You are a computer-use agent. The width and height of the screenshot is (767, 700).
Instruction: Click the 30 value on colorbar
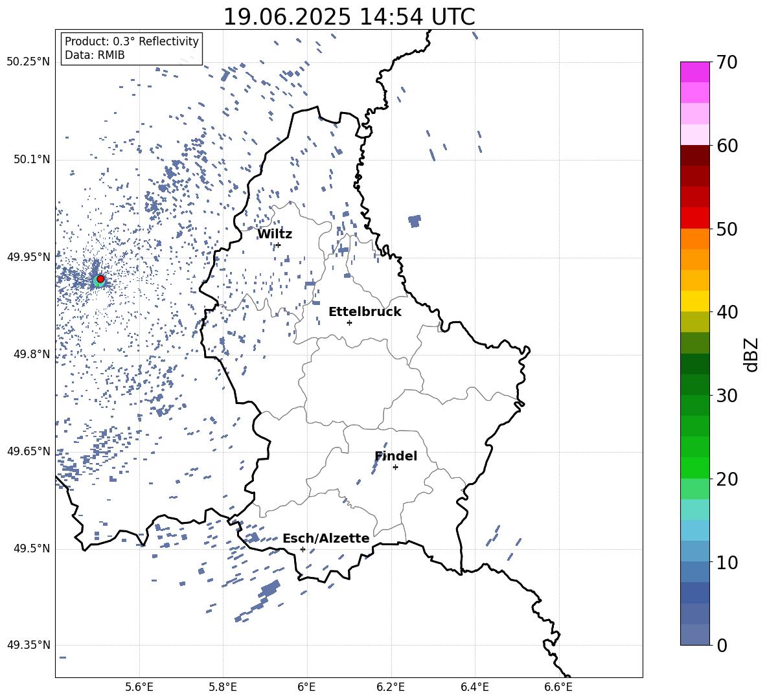tap(727, 396)
